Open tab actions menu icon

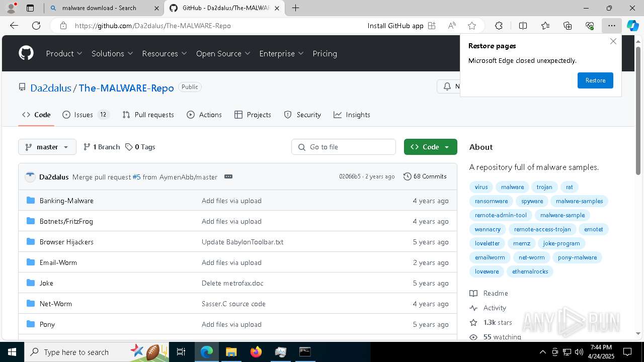[30, 8]
